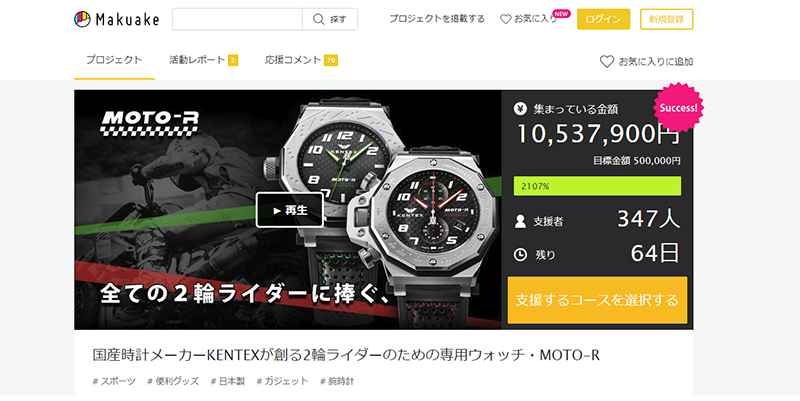Open the #腕時計 tag link

(337, 381)
